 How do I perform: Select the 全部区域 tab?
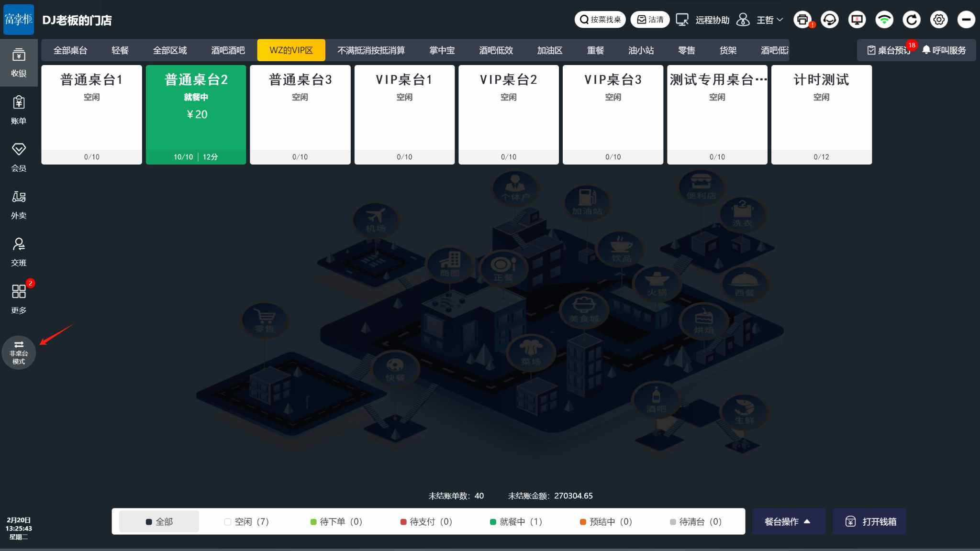coord(170,50)
